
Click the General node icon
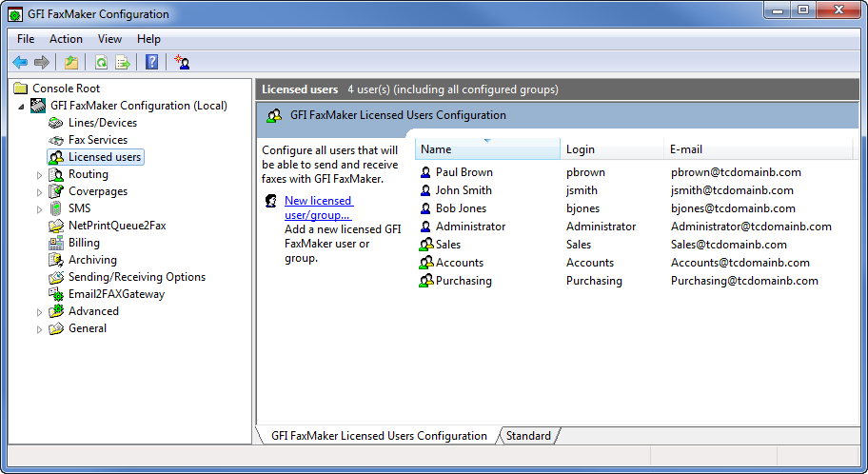(x=56, y=328)
